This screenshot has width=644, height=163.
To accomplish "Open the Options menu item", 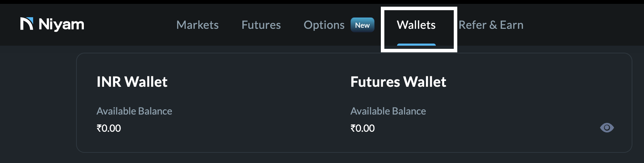I will pos(324,25).
